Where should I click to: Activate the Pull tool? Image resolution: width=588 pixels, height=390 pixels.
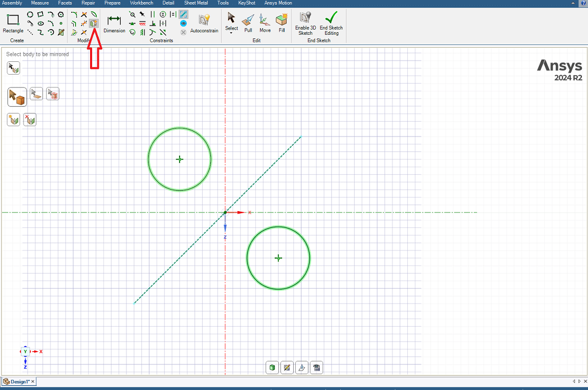click(248, 24)
